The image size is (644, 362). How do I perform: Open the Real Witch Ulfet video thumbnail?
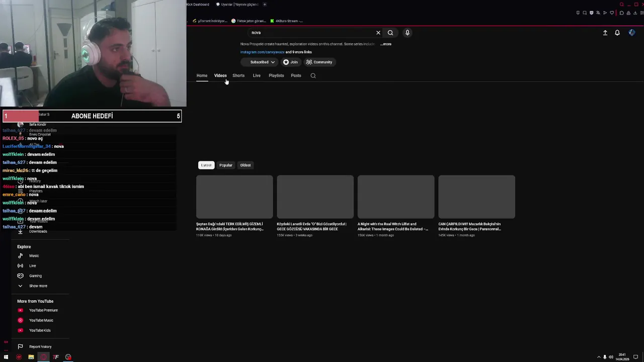(396, 197)
